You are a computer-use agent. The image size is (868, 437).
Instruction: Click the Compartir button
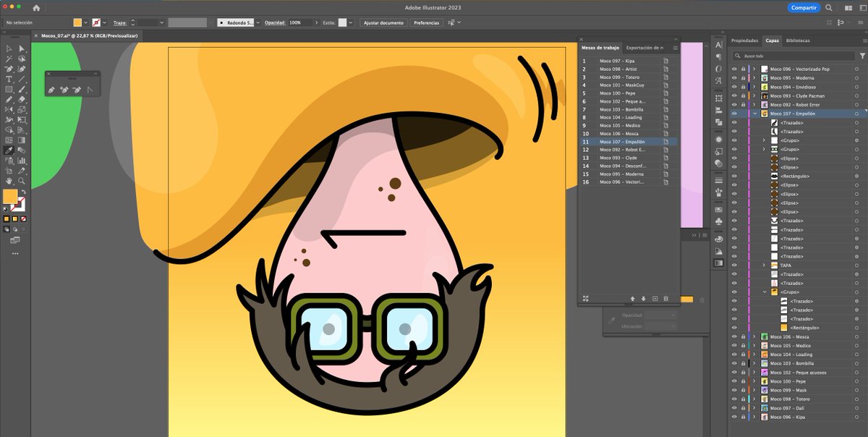pyautogui.click(x=804, y=7)
